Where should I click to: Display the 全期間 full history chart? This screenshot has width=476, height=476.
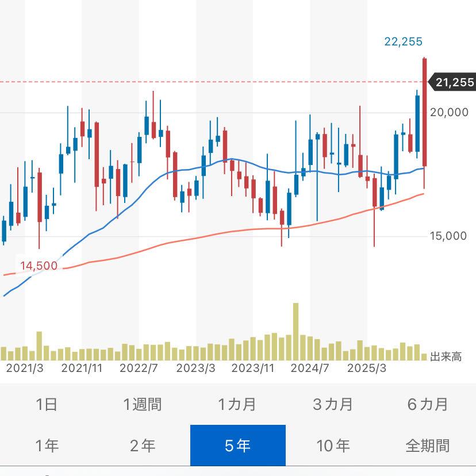[428, 446]
